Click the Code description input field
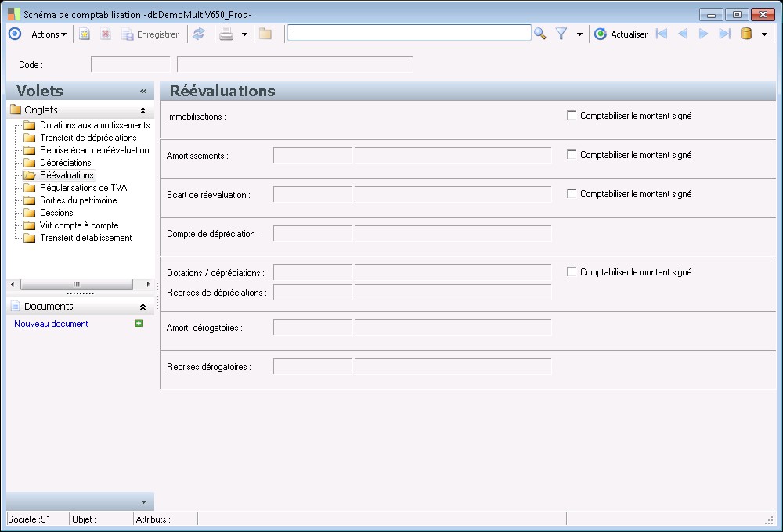The width and height of the screenshot is (783, 532). 294,64
